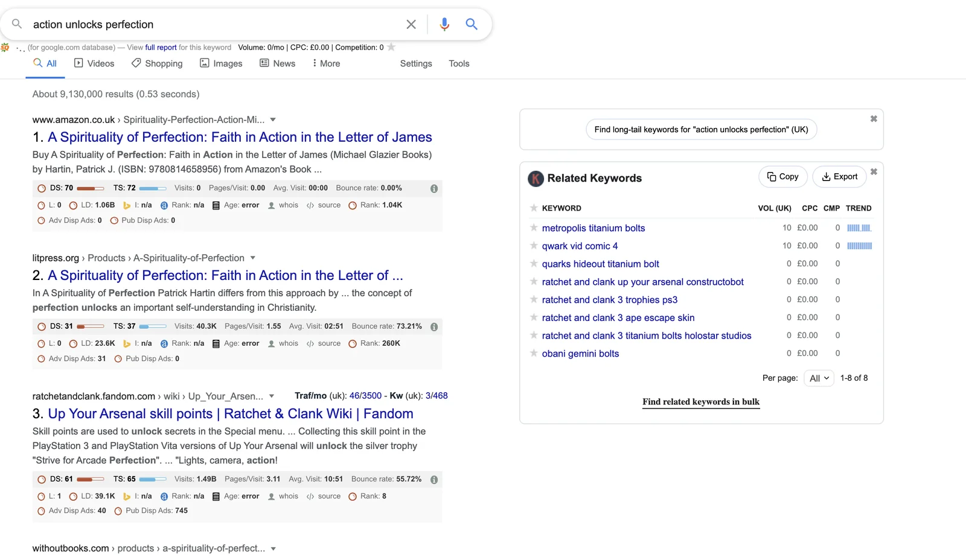Star the keyword quarks hideout titanium bolt
The image size is (966, 560).
[x=534, y=264]
